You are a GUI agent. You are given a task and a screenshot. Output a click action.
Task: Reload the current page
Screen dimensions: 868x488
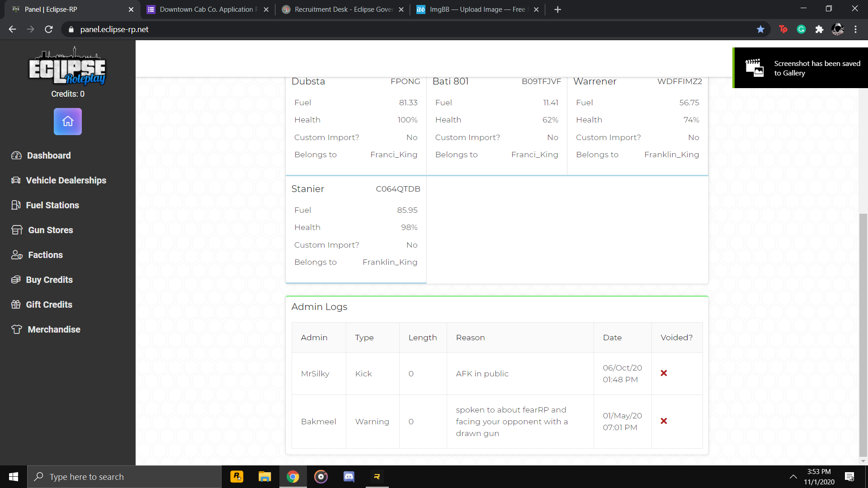point(49,29)
